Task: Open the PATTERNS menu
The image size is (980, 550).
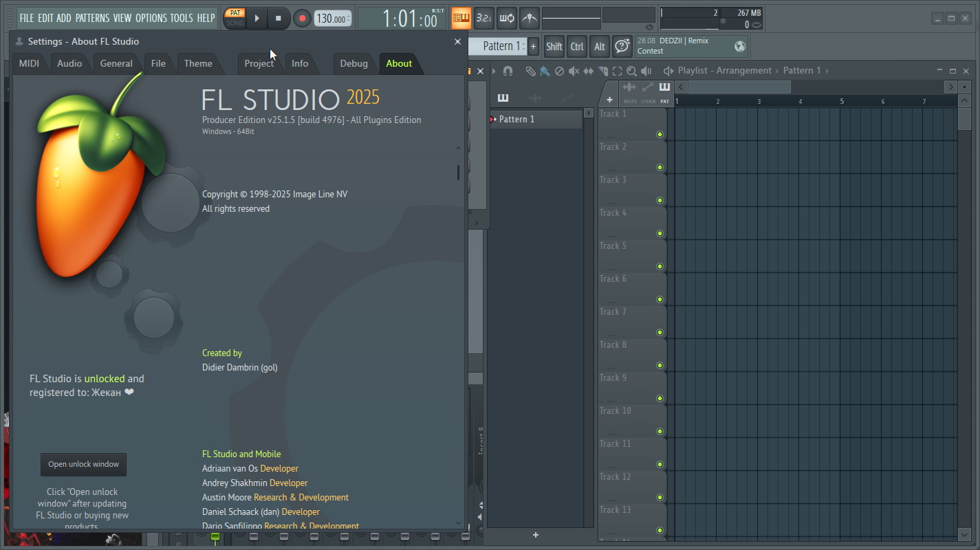Action: [x=93, y=18]
